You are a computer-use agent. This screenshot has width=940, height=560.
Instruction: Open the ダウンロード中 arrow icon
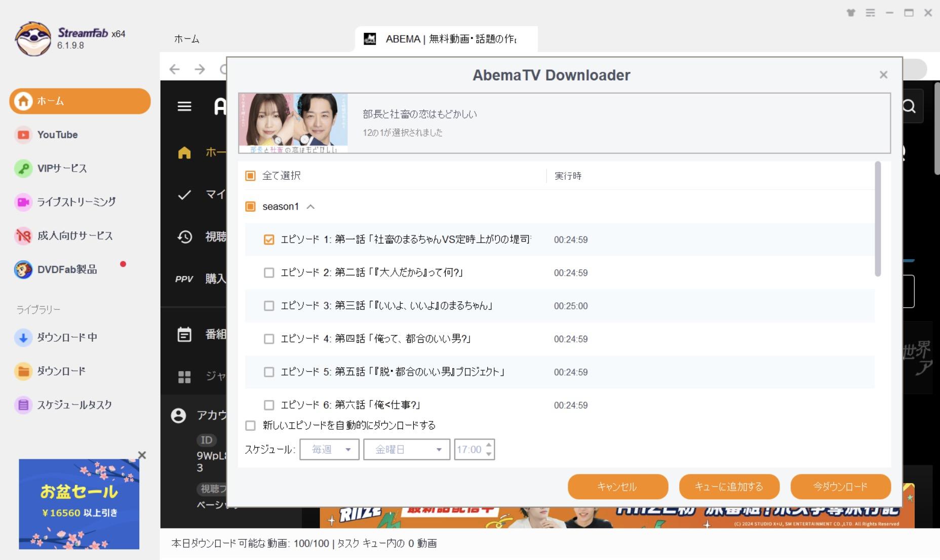click(x=23, y=337)
